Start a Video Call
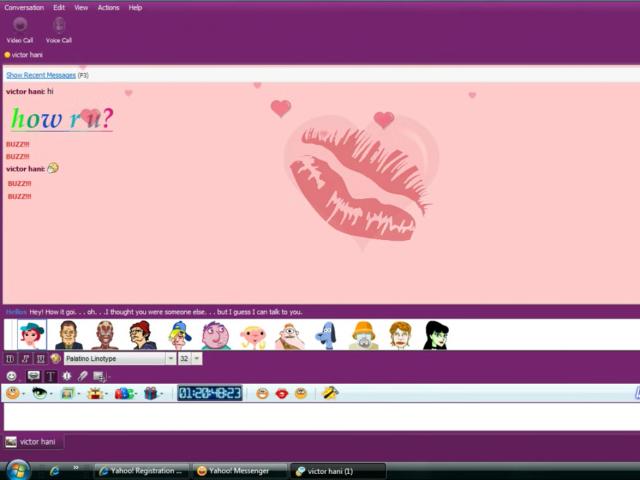The image size is (640, 480). (20, 29)
